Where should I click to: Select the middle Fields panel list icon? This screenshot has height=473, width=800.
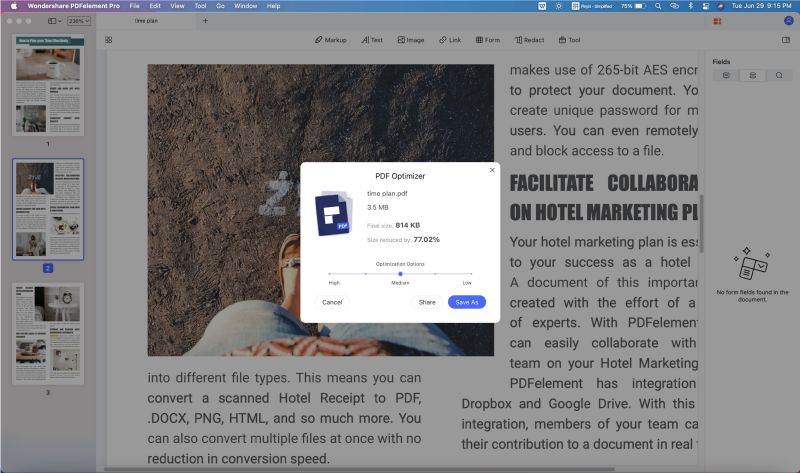click(753, 76)
